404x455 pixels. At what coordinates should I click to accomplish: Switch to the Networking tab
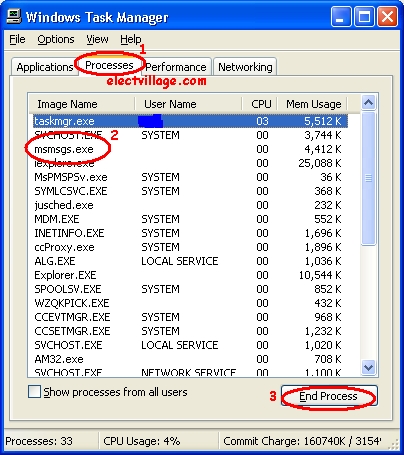tap(245, 67)
